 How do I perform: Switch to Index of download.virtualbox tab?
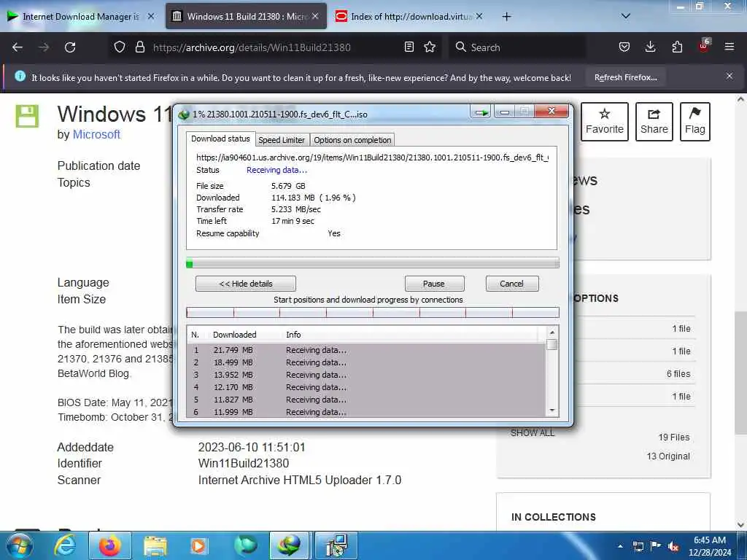(410, 17)
